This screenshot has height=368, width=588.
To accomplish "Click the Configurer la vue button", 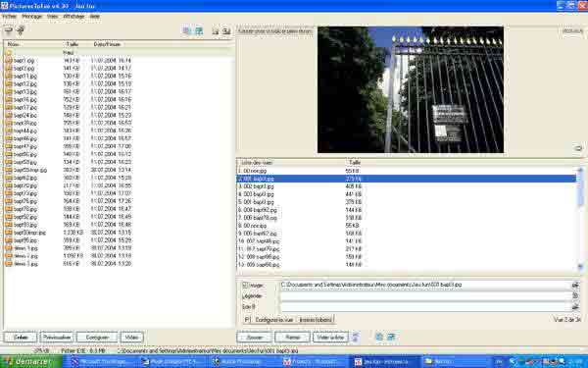I will 274,320.
